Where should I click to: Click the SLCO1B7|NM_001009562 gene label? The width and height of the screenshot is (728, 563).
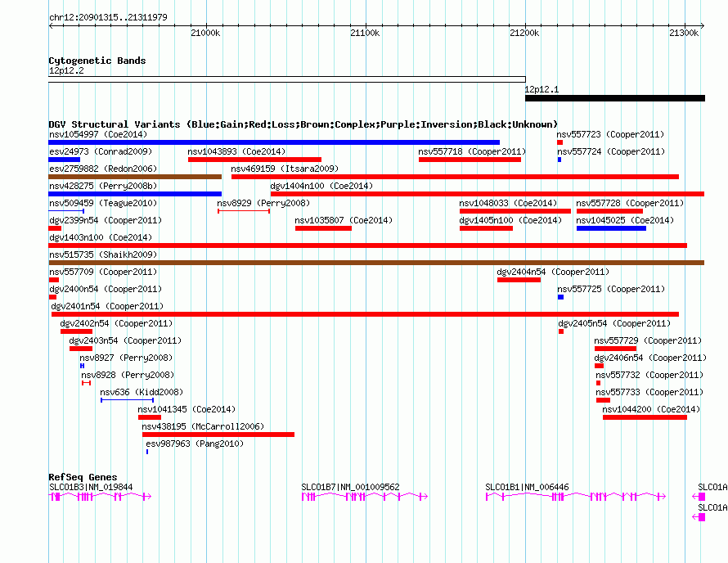(351, 487)
